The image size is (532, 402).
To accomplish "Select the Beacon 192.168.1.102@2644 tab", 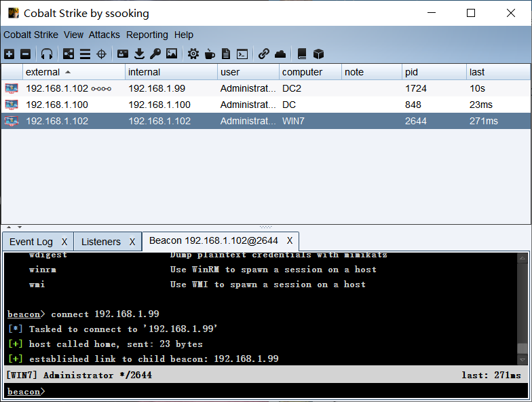I will click(213, 240).
